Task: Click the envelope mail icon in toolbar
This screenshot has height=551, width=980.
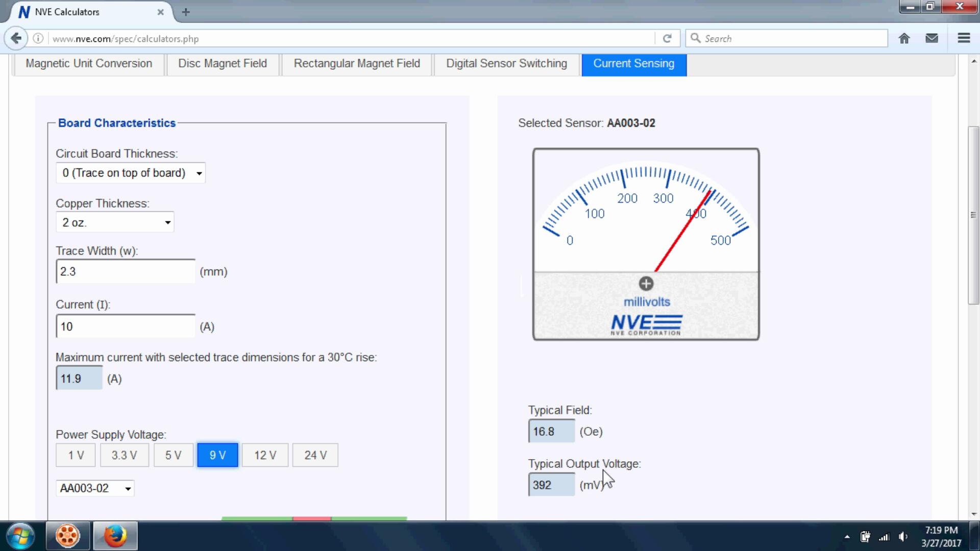Action: click(932, 38)
